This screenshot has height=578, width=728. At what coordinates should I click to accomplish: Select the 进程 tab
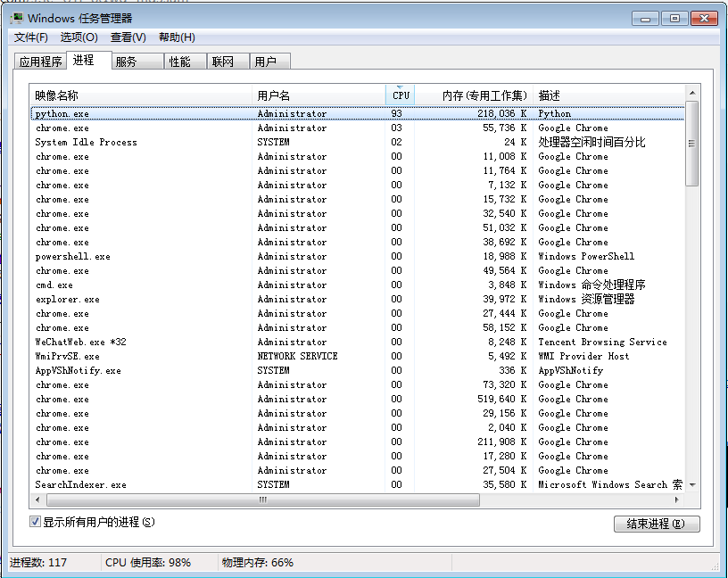(x=89, y=60)
